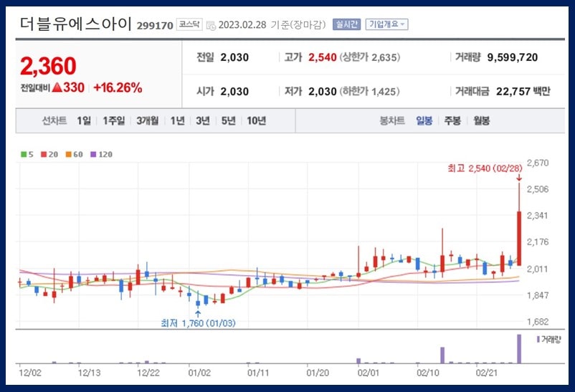
Task: Click the 12/02 x-axis date label
Action: (30, 373)
